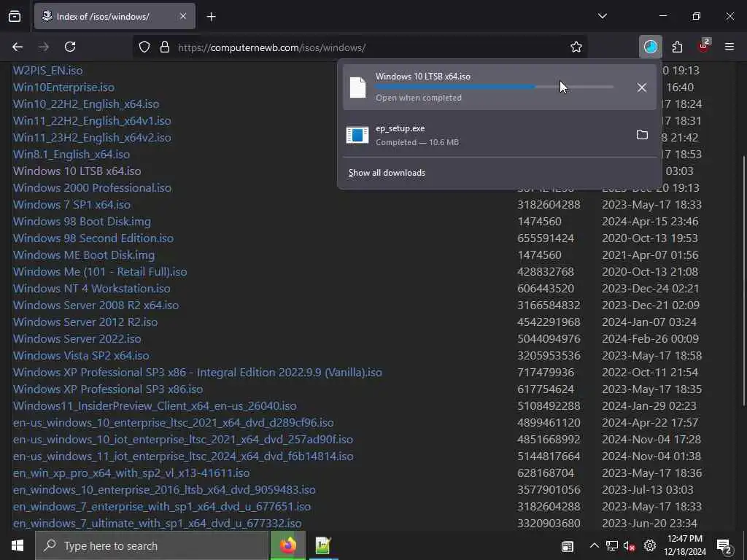Reload the current page

point(70,47)
